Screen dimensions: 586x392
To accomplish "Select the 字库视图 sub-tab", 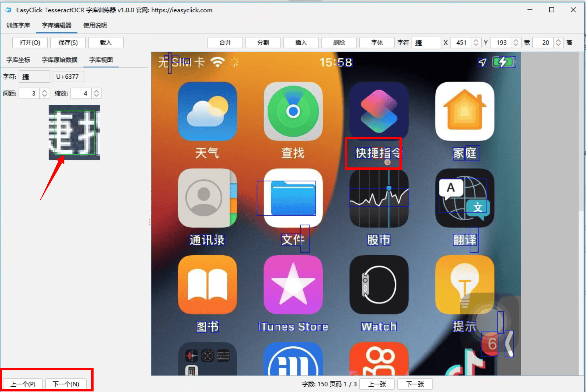I will click(101, 60).
